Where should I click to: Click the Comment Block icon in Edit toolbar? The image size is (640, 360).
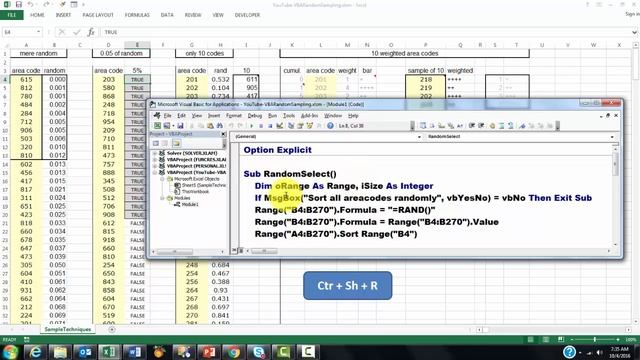pos(502,126)
